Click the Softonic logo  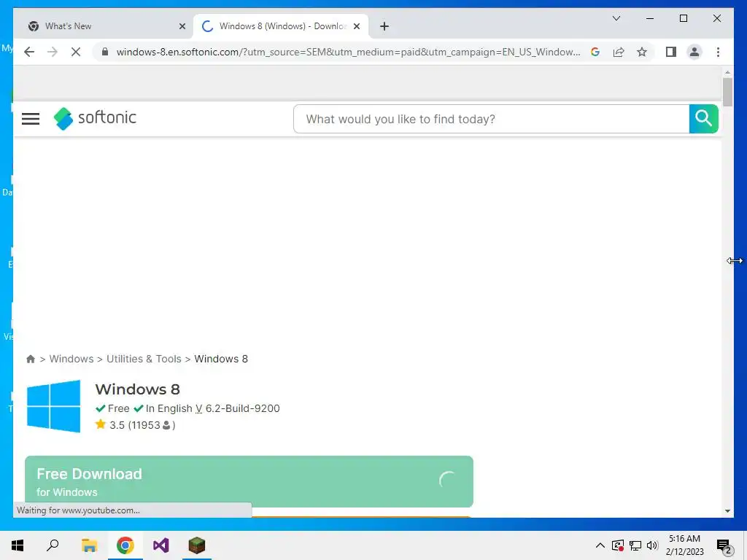95,118
